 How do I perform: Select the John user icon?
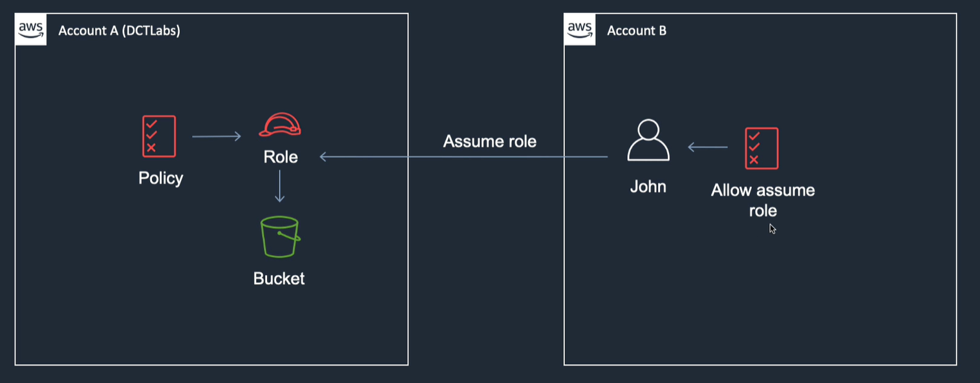tap(648, 141)
